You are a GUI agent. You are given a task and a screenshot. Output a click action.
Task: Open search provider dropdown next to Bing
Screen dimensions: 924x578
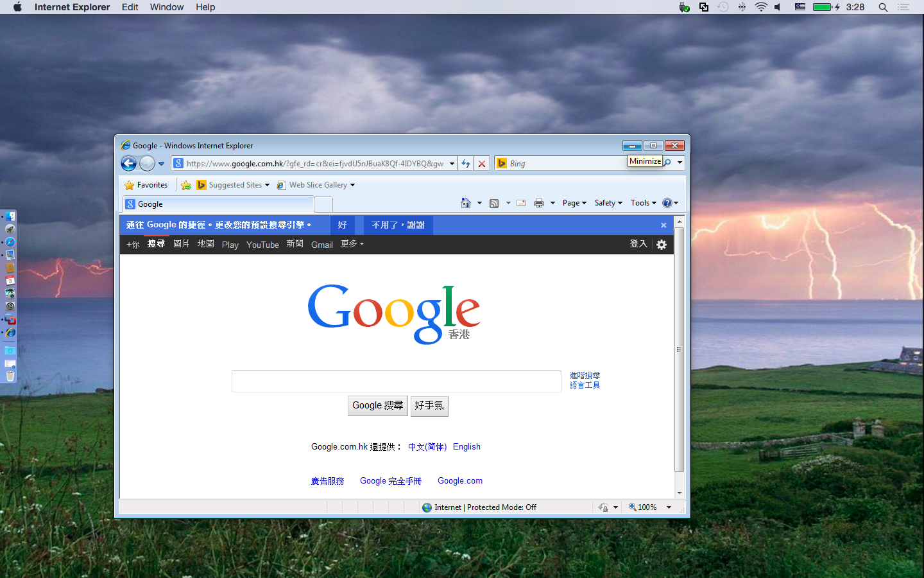point(680,163)
